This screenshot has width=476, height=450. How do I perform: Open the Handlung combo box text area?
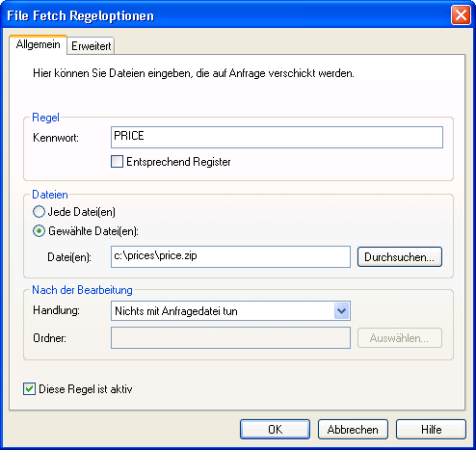coord(224,311)
